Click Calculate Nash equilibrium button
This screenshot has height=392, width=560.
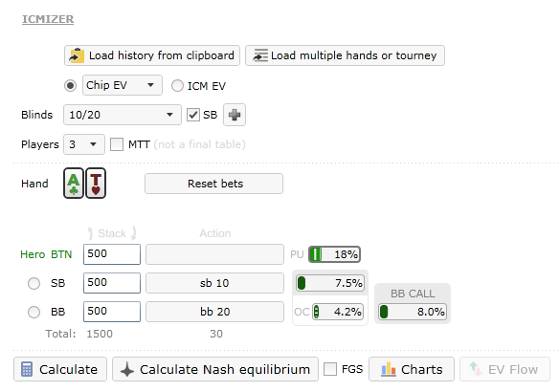(x=215, y=369)
